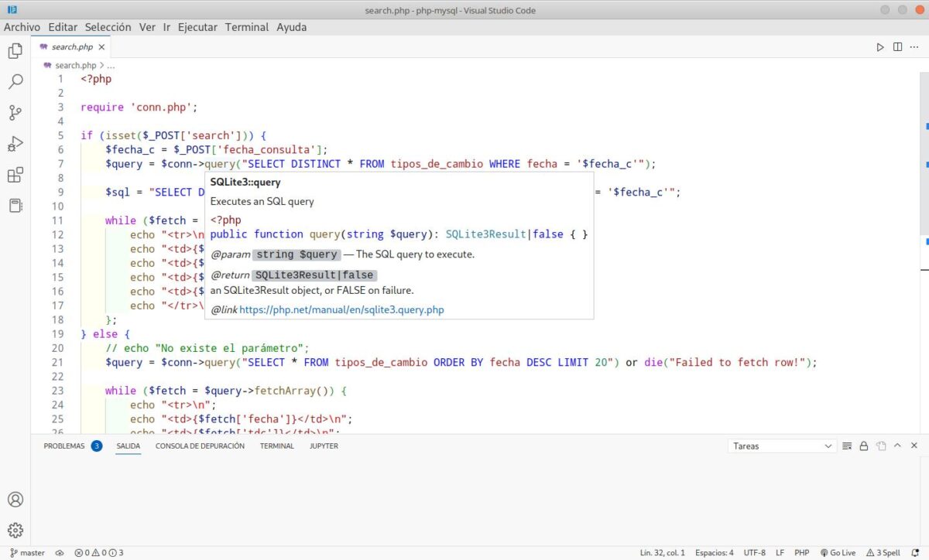Viewport: 929px width, 560px height.
Task: Click the Split Editor icon
Action: coord(897,47)
